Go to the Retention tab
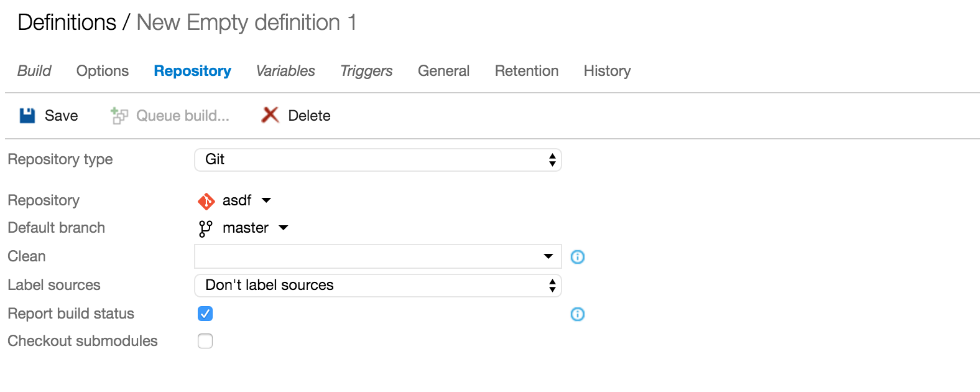This screenshot has width=980, height=392. (526, 71)
